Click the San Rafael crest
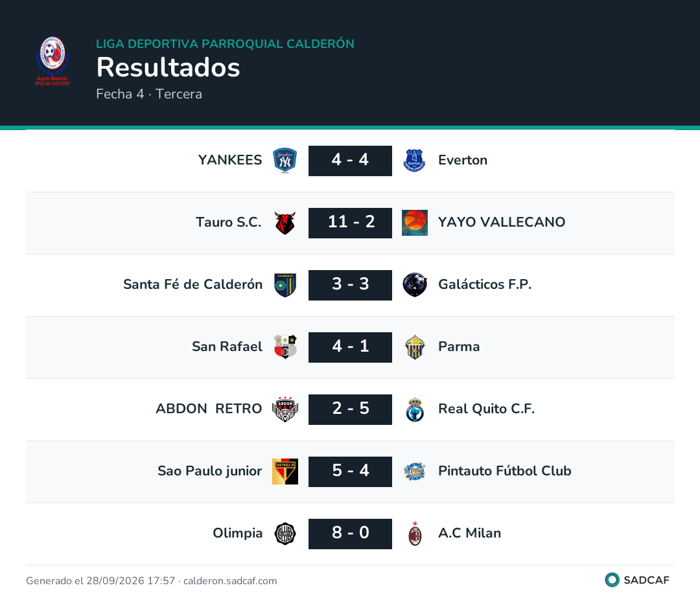The image size is (700, 614). (x=285, y=347)
